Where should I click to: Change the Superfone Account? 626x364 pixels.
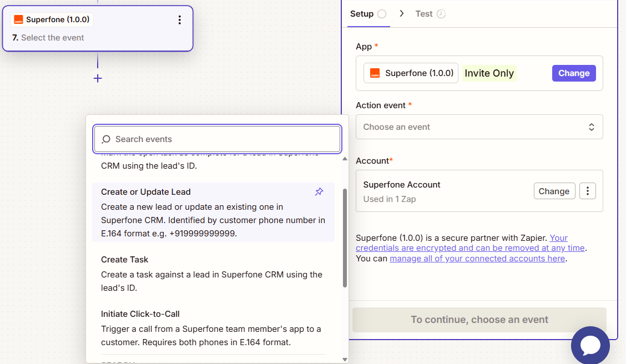554,191
